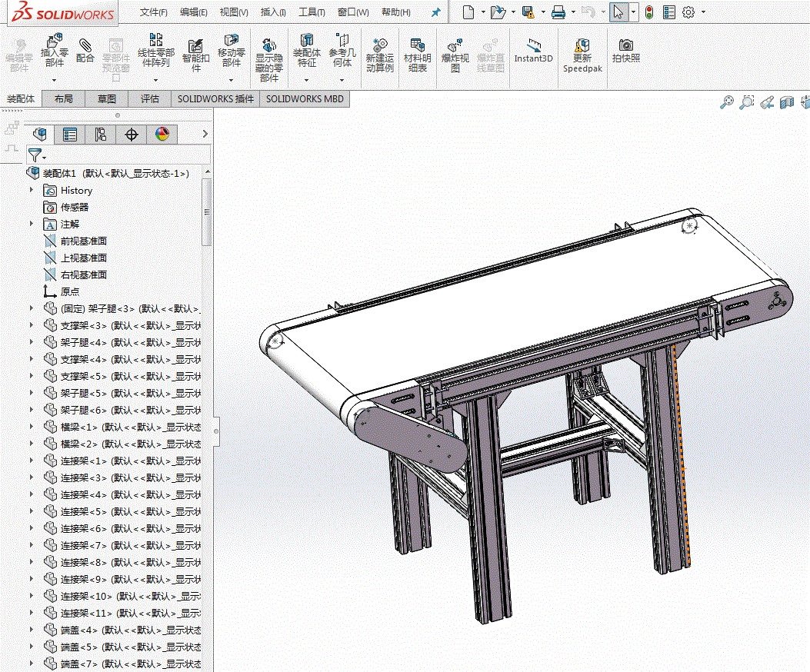Click the Insert Components icon
Viewport: 810px width, 672px height.
point(55,40)
